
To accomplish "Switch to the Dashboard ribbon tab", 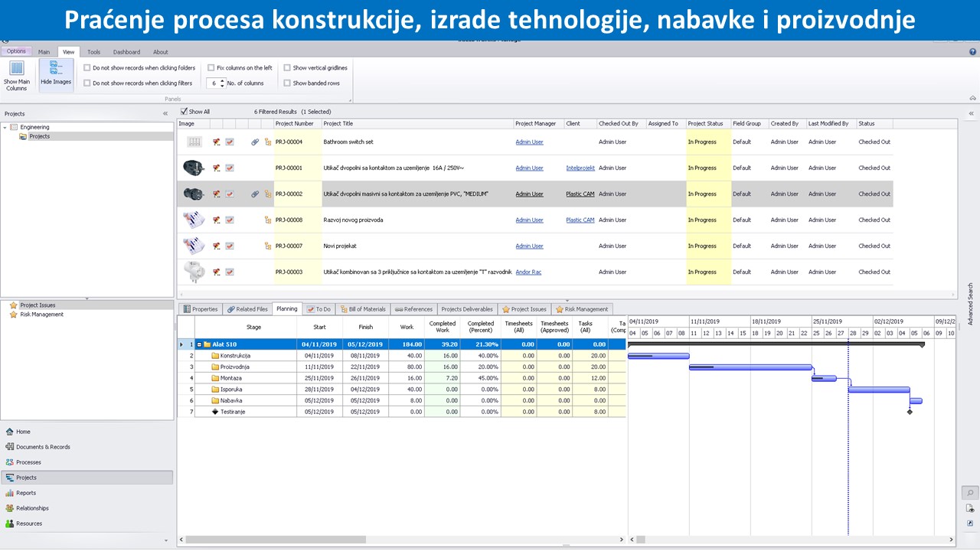I will click(x=126, y=52).
